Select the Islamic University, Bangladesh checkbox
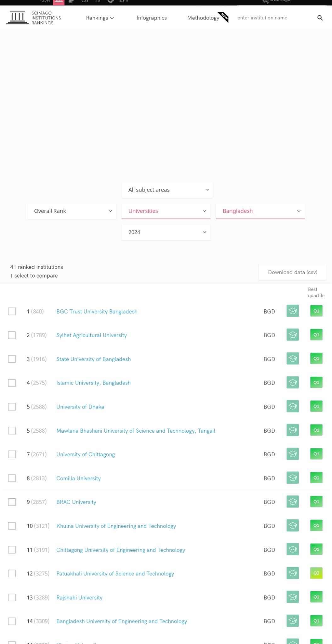Viewport: 332px width, 644px height. coord(12,383)
